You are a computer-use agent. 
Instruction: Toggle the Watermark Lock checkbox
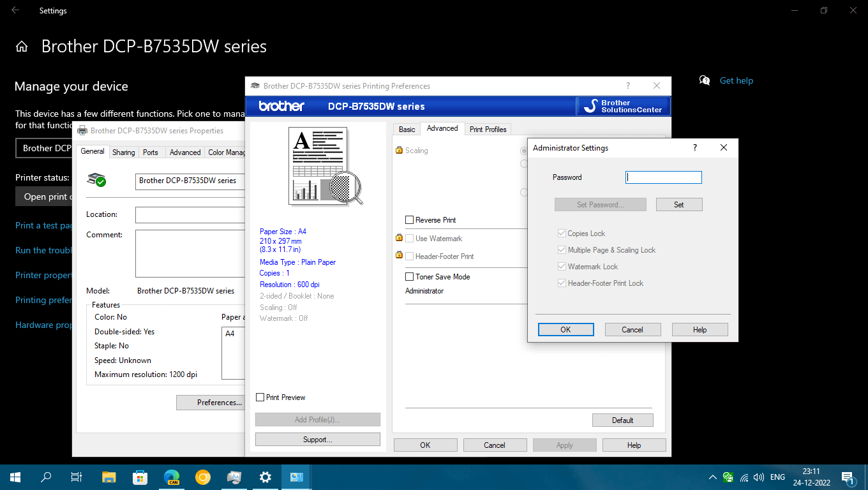[x=562, y=267]
